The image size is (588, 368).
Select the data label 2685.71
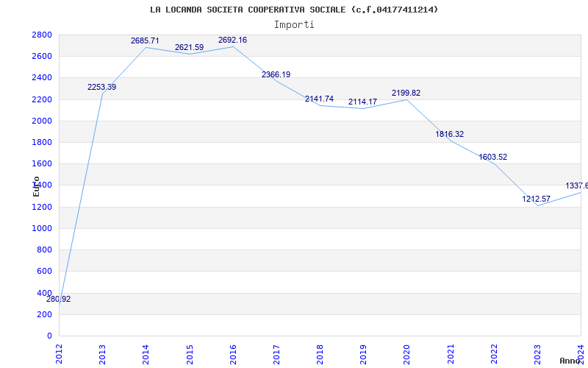[x=145, y=40]
